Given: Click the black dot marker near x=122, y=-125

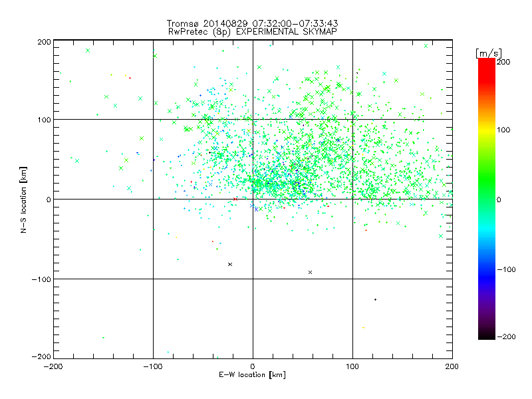Looking at the screenshot, I should (x=375, y=300).
